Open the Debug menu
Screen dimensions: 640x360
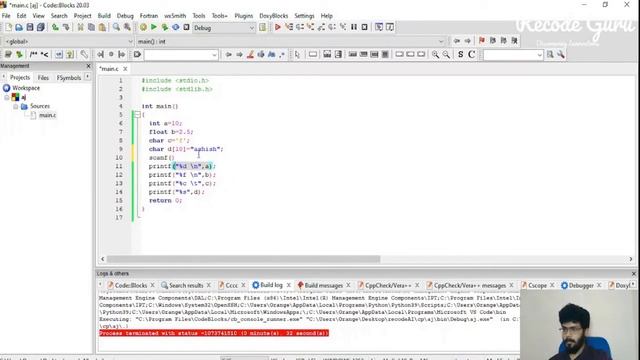[x=125, y=16]
